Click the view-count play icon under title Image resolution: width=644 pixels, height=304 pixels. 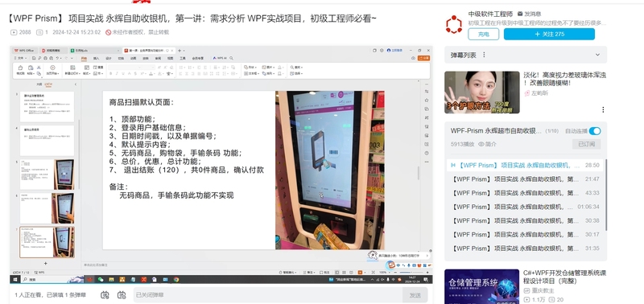pyautogui.click(x=14, y=32)
